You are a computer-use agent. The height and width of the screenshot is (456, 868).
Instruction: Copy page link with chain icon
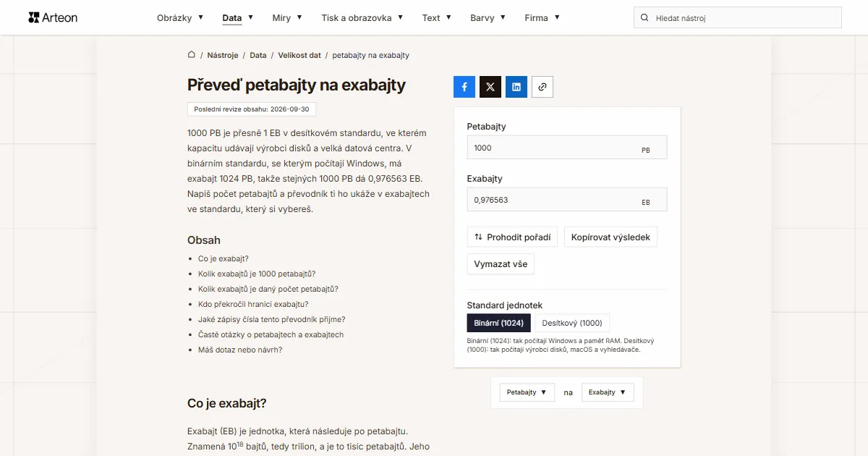542,87
